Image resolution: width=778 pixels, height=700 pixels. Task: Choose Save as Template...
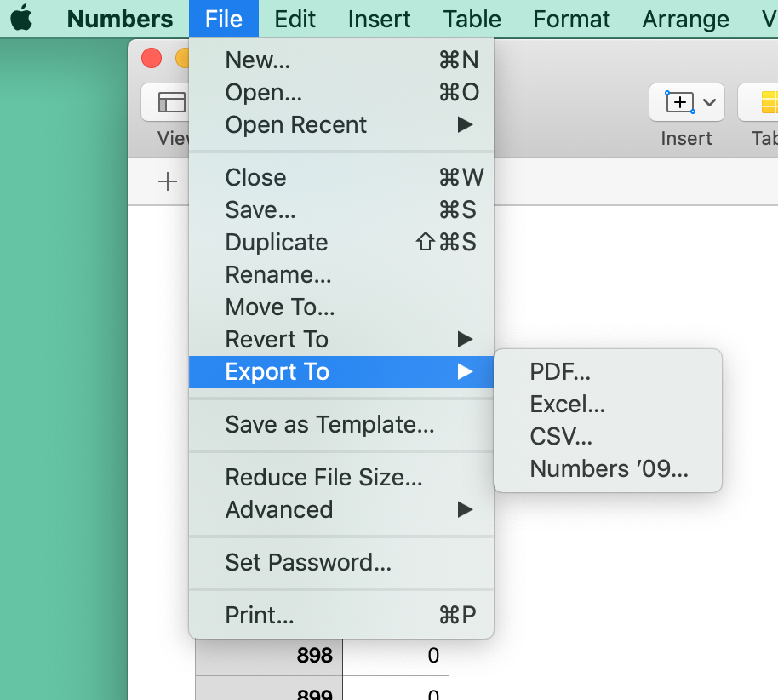click(x=341, y=424)
